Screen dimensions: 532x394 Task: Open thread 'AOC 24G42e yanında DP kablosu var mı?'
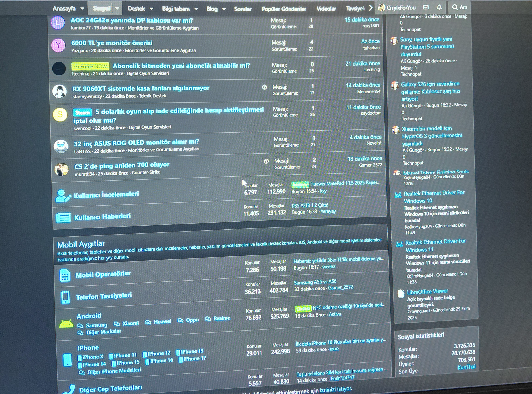coord(132,20)
